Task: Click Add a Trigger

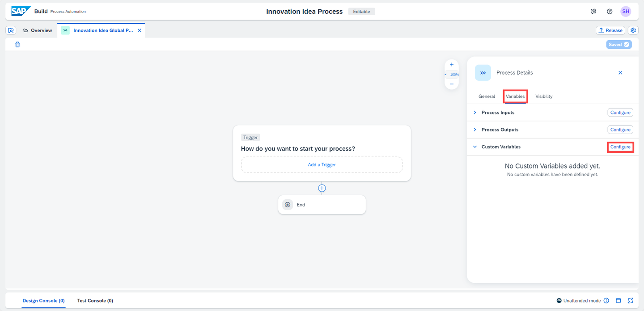Action: point(322,164)
